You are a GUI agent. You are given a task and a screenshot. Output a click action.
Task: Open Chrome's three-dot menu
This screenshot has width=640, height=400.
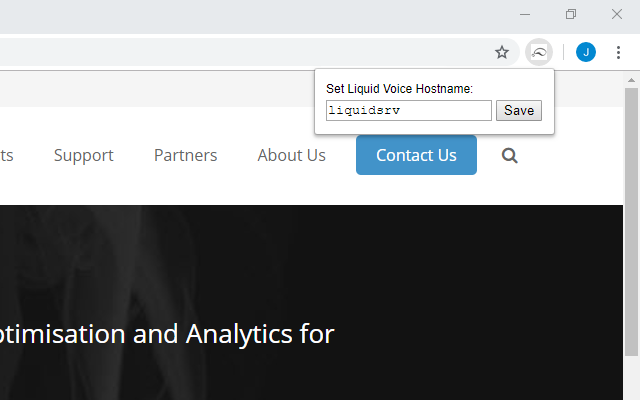tap(618, 52)
